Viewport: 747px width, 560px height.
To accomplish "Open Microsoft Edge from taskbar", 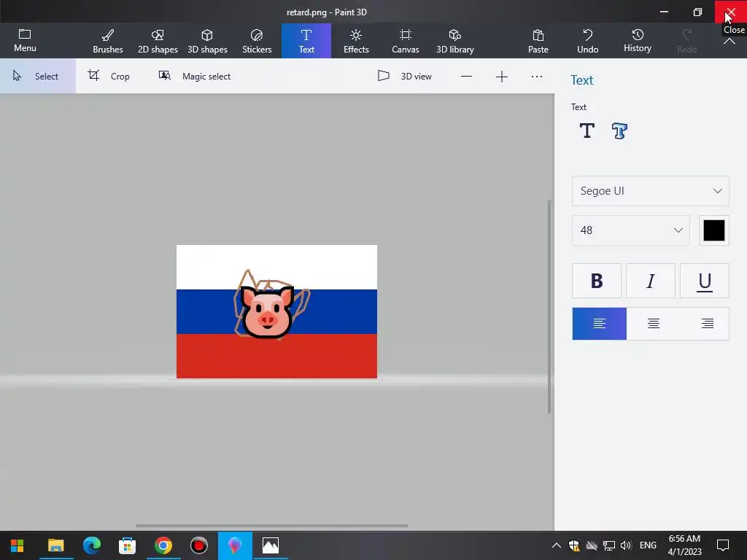I will (x=91, y=545).
